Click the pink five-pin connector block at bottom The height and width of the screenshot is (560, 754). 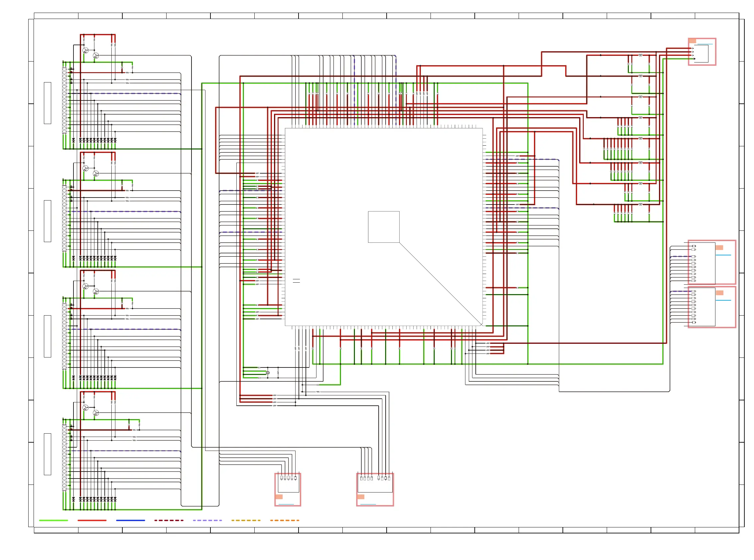[288, 490]
